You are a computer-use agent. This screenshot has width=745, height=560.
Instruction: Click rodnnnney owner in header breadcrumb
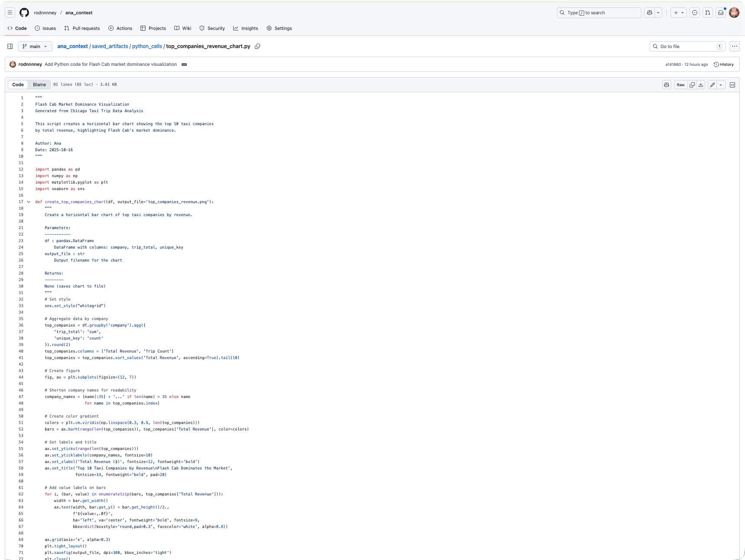coord(45,13)
